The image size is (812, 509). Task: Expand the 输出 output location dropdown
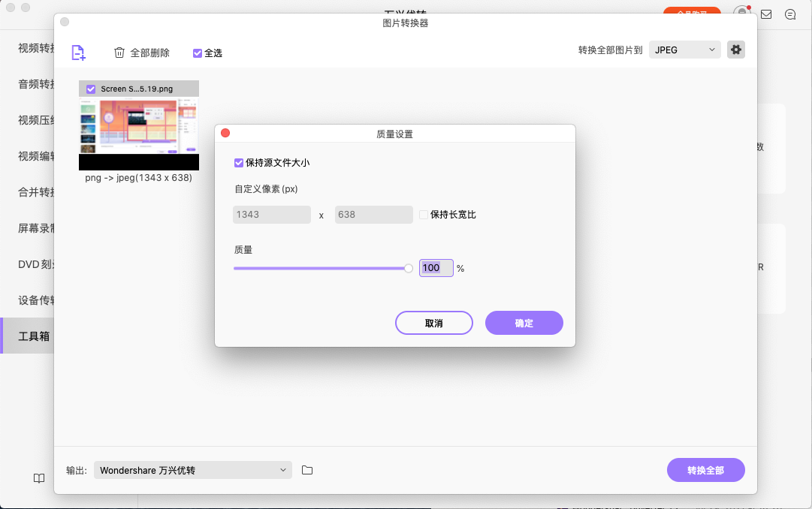192,470
